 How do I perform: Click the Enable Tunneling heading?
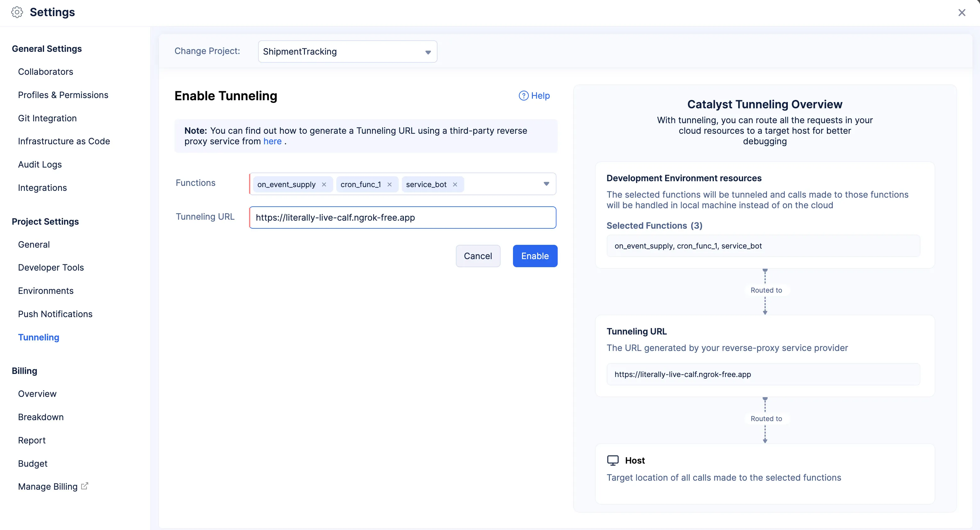pyautogui.click(x=226, y=96)
